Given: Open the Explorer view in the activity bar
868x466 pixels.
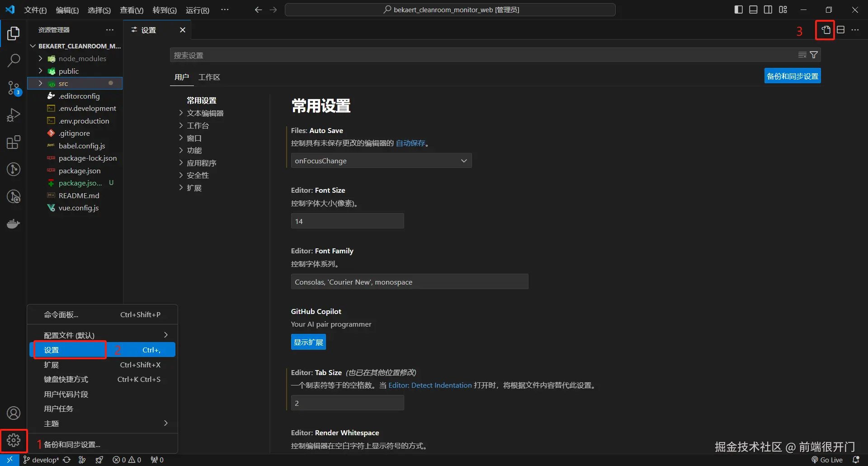Looking at the screenshot, I should coord(14,33).
